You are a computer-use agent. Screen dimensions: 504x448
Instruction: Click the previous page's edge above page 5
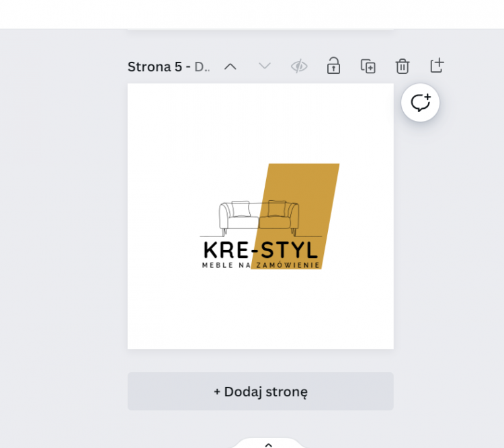[x=260, y=28]
